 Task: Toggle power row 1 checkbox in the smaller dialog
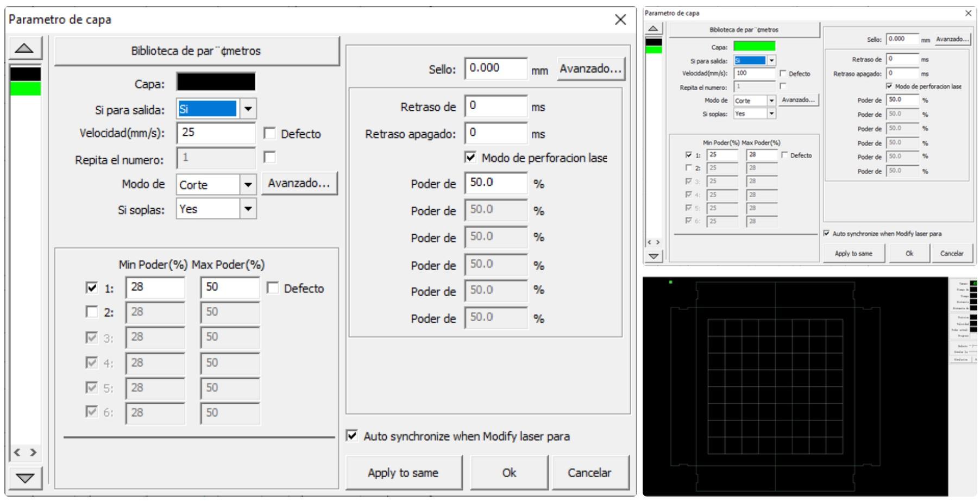click(x=689, y=155)
